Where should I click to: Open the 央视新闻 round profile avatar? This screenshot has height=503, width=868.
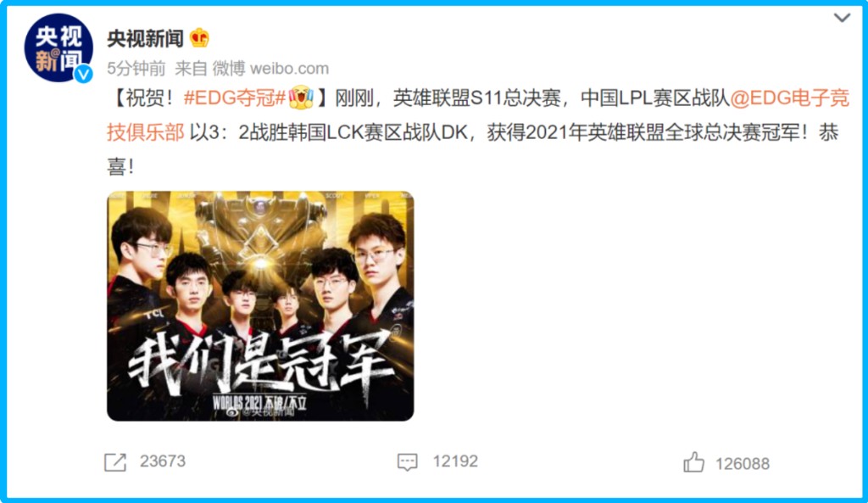tap(58, 48)
